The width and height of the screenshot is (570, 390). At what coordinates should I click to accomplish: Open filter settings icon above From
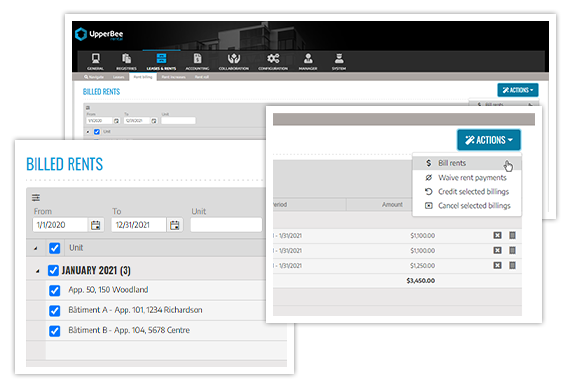coord(36,198)
